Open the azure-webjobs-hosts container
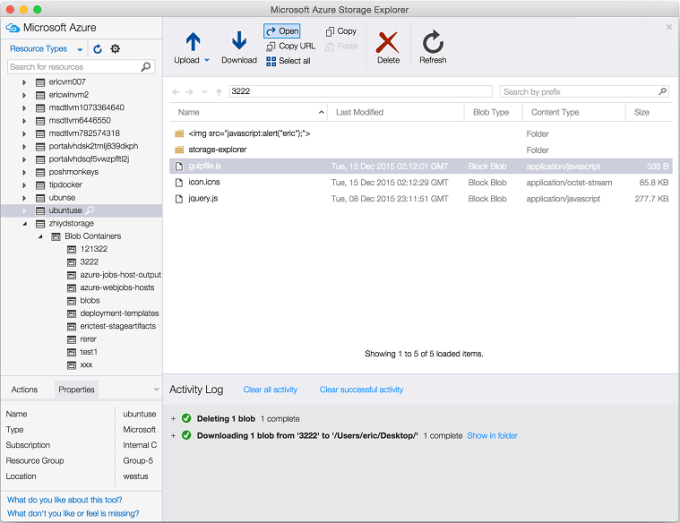Viewport: 680px width, 523px height. [117, 288]
